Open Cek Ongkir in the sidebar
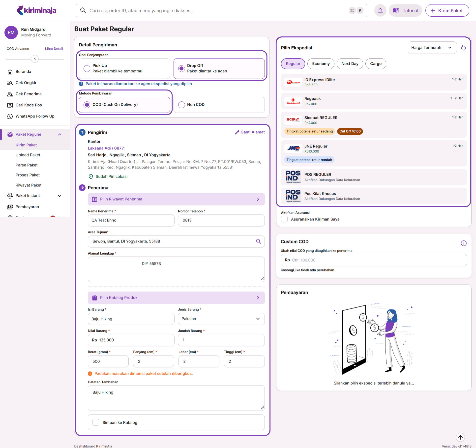476x448 pixels. [26, 83]
